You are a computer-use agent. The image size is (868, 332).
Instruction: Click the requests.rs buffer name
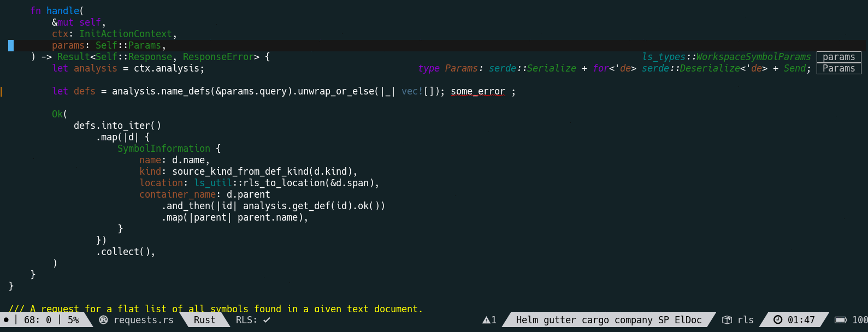point(143,320)
